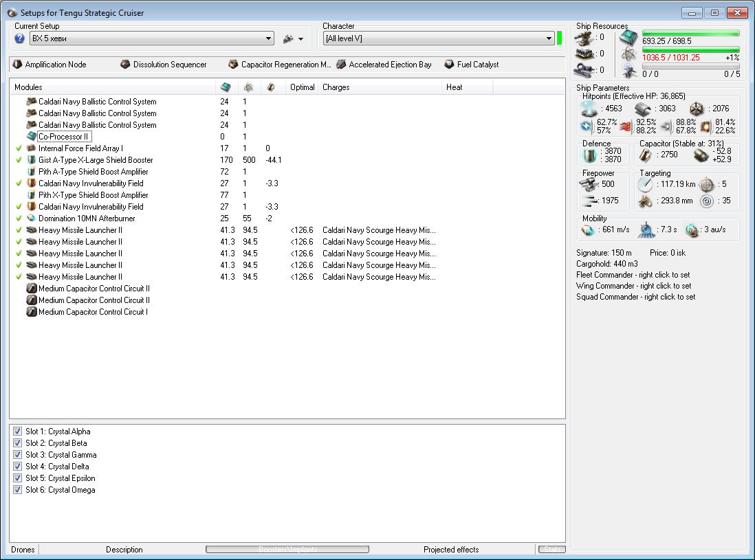The height and width of the screenshot is (560, 755).
Task: Click the help question mark icon
Action: 19,38
